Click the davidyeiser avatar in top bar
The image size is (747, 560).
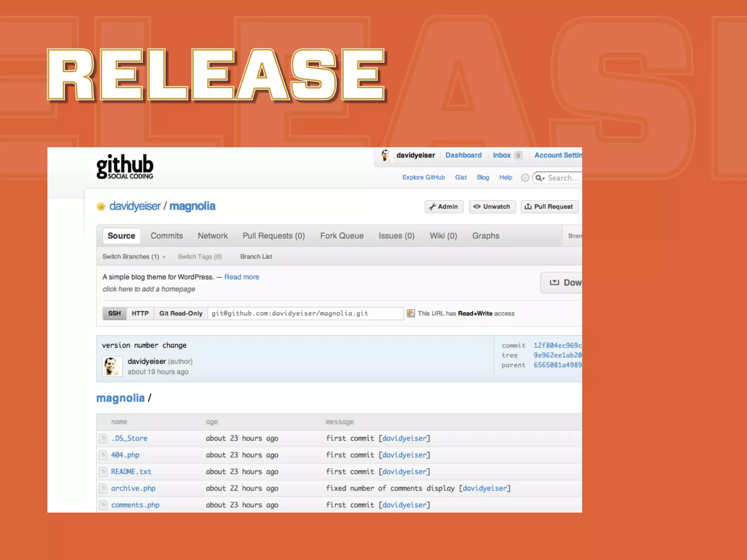(386, 155)
